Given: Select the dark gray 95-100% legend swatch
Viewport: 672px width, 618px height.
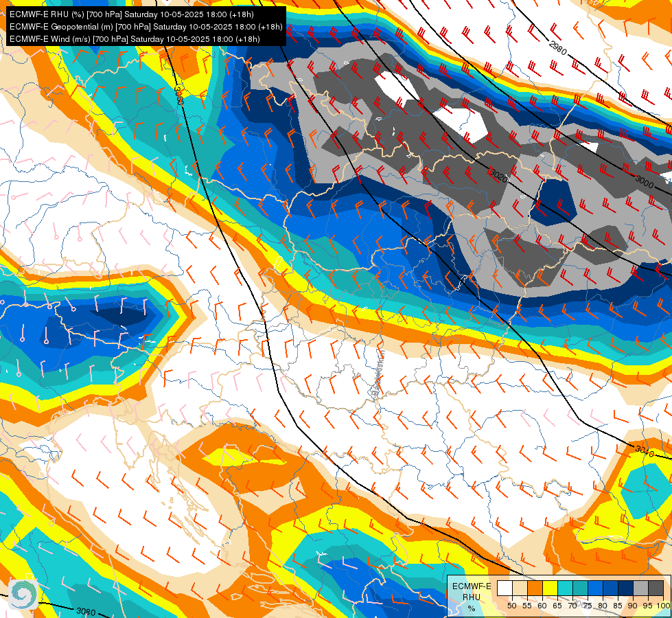Looking at the screenshot, I should (x=656, y=588).
